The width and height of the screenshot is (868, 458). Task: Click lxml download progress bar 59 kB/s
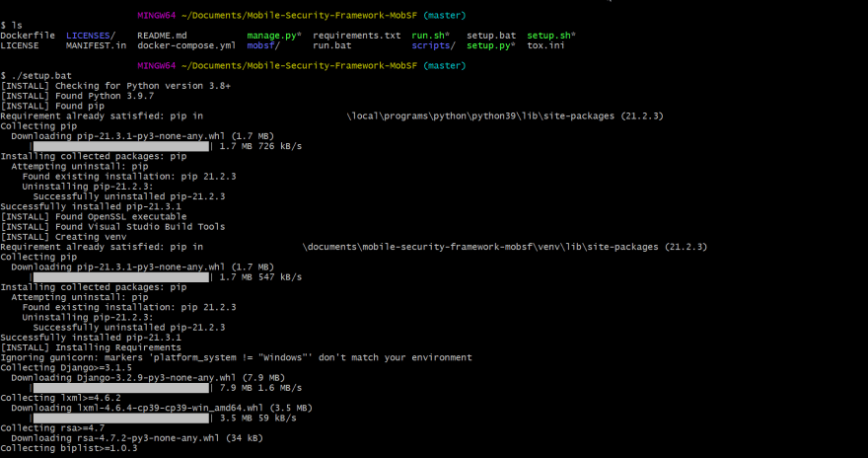[121, 419]
